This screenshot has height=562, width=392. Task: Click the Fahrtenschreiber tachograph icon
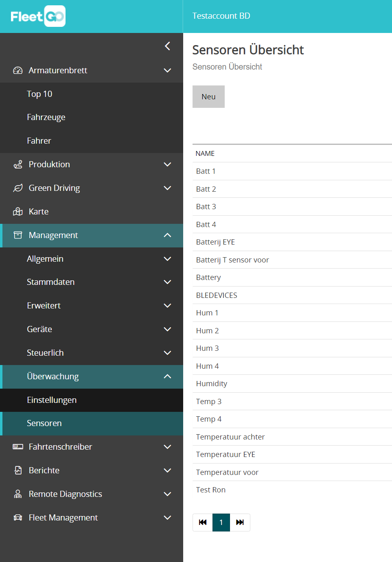(18, 447)
